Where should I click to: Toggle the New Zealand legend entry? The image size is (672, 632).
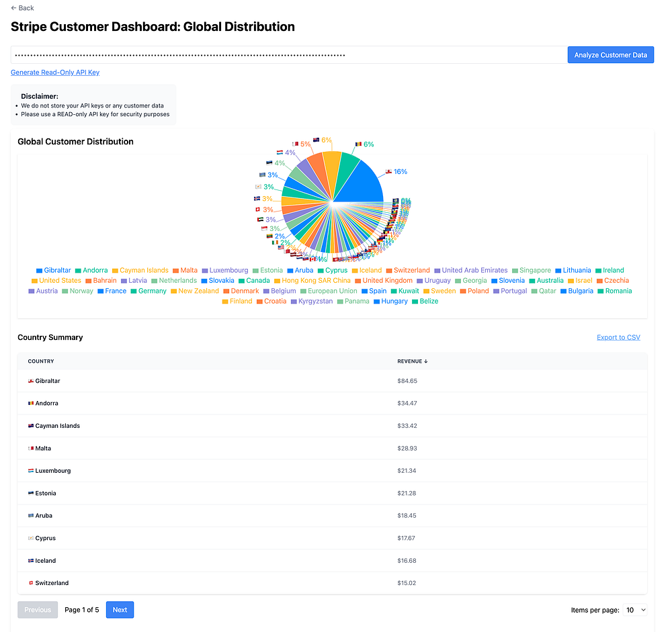[x=195, y=291]
